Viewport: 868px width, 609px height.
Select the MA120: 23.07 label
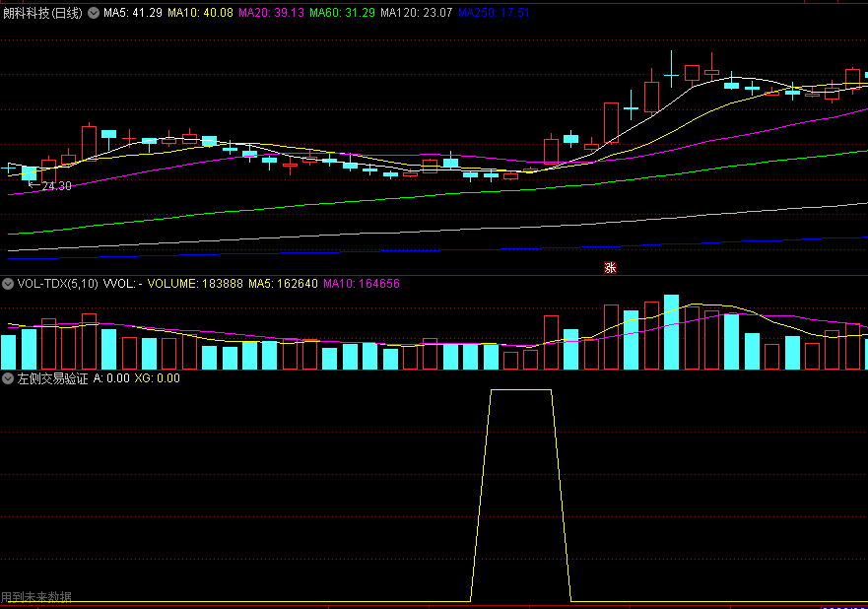(417, 13)
